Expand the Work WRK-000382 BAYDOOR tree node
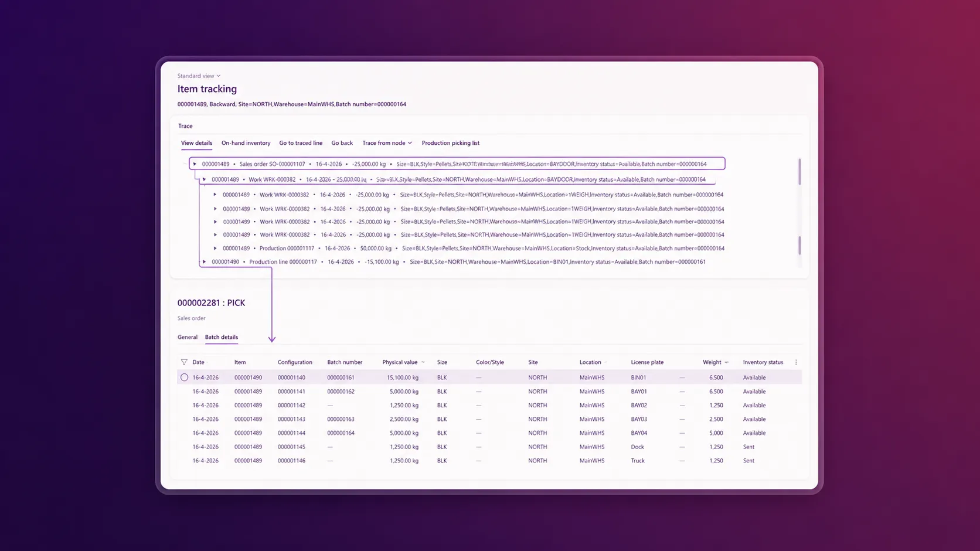Screen dimensions: 980x551 click(204, 179)
